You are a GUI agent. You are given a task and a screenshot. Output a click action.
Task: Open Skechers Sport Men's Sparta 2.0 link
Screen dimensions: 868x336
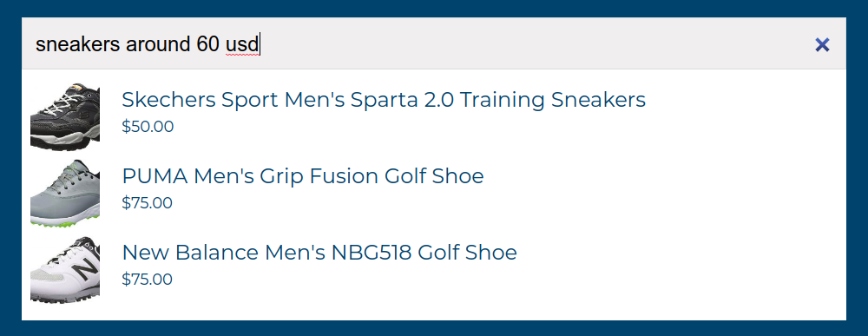pyautogui.click(x=384, y=100)
